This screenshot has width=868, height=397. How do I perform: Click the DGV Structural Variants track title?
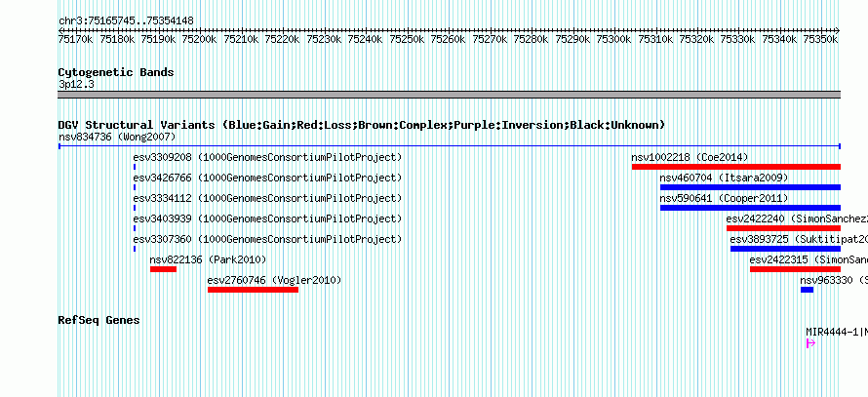point(362,125)
